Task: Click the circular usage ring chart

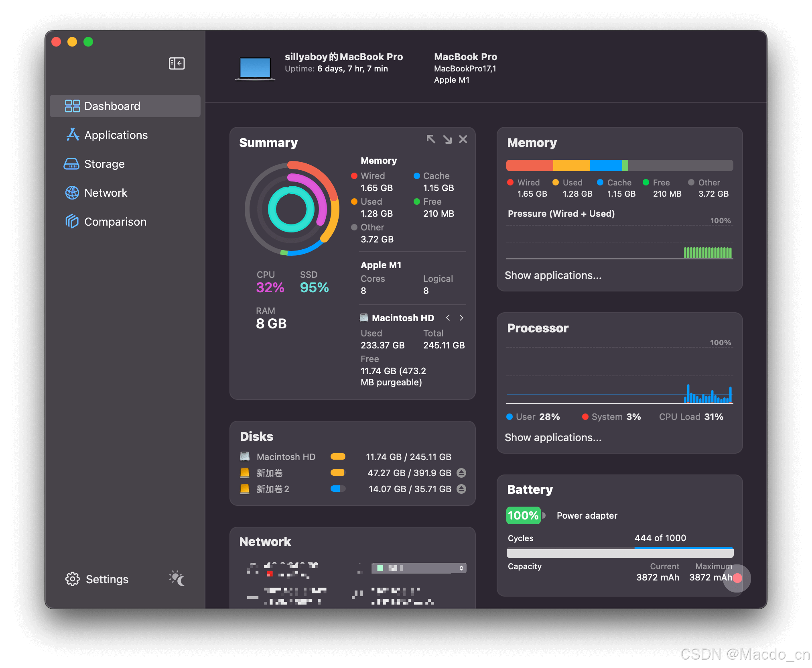Action: click(x=292, y=209)
